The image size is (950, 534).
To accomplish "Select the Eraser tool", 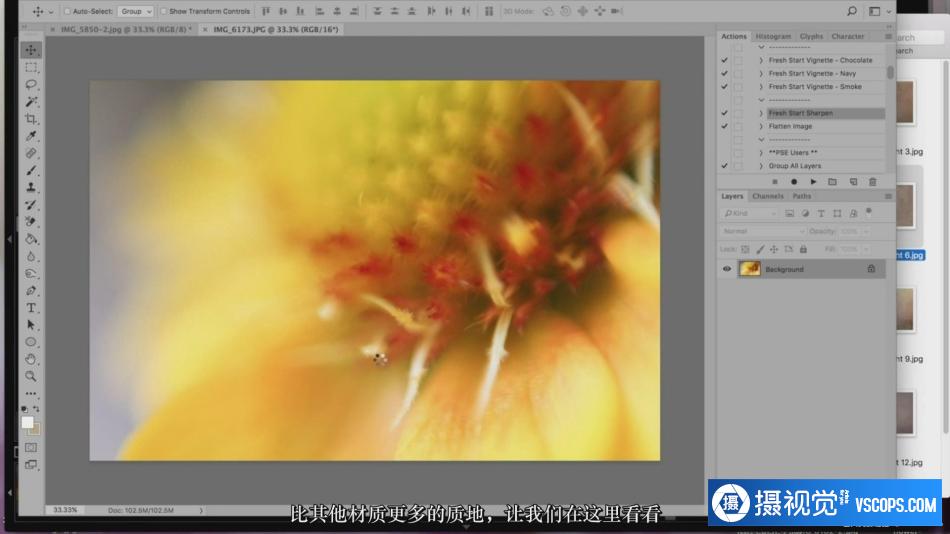I will coord(31,222).
